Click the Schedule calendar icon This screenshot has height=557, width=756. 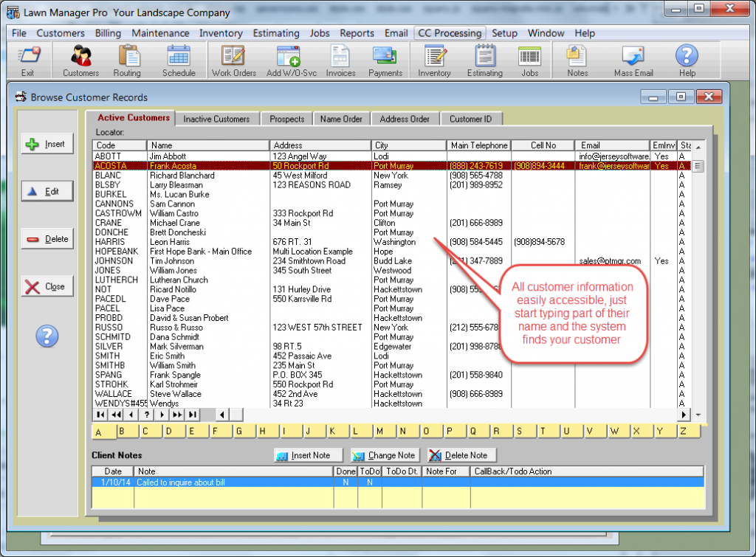point(179,60)
